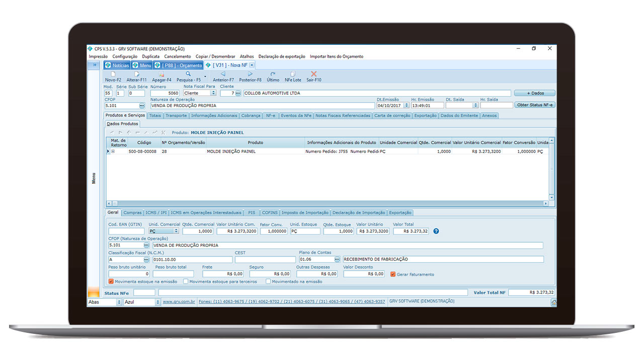Screen dimensions: 644x362
Task: Jump to last record with Último
Action: coord(273,74)
